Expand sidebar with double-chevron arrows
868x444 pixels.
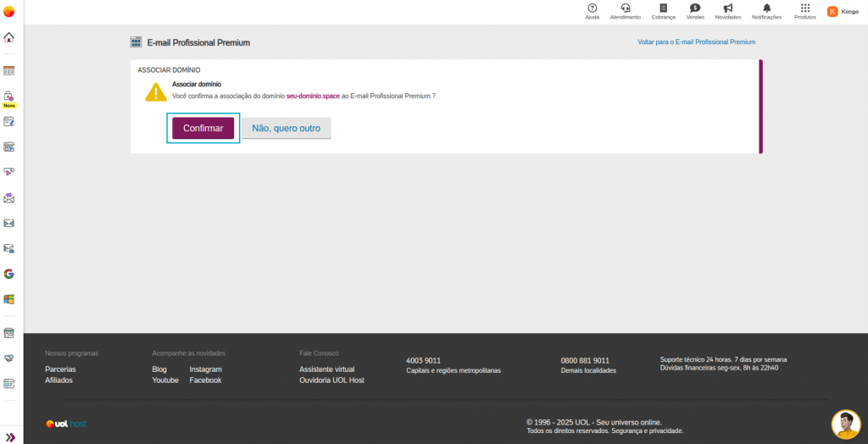point(10,437)
